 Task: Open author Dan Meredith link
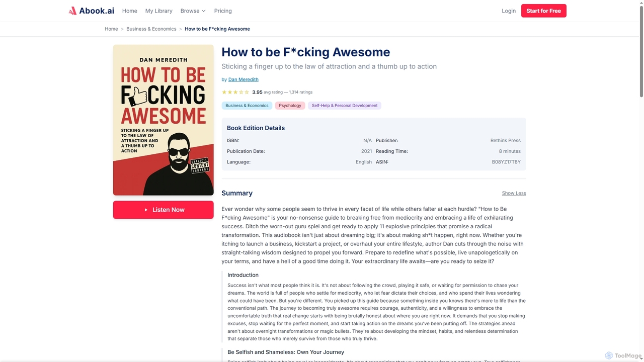[x=244, y=79]
